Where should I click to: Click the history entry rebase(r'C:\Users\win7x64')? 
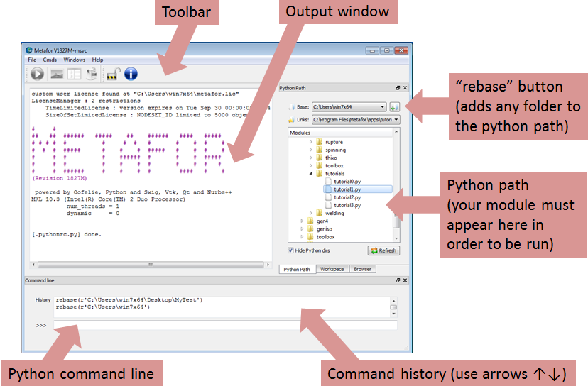pos(103,307)
